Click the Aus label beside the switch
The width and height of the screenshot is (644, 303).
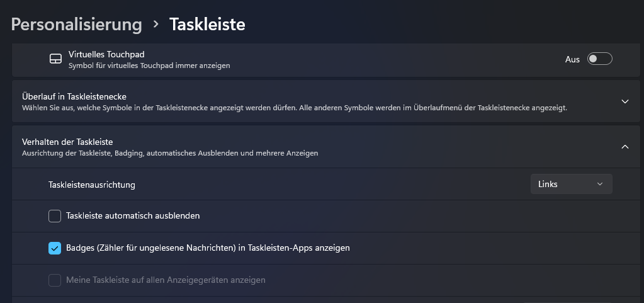tap(572, 59)
